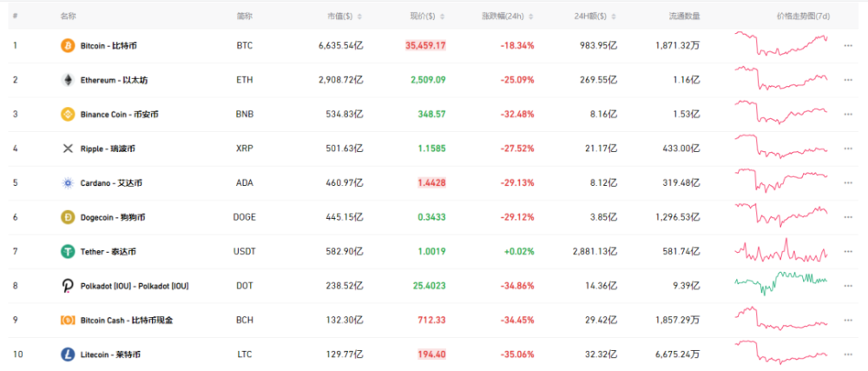Image resolution: width=868 pixels, height=371 pixels.
Task: Click the ticker symbol DOGE
Action: 244,217
